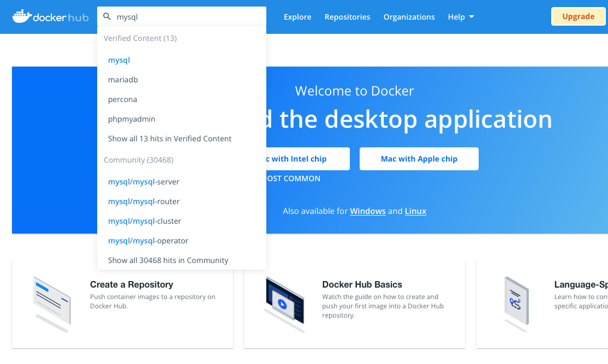Open the Repositories page
Image resolution: width=608 pixels, height=364 pixels.
click(x=348, y=17)
